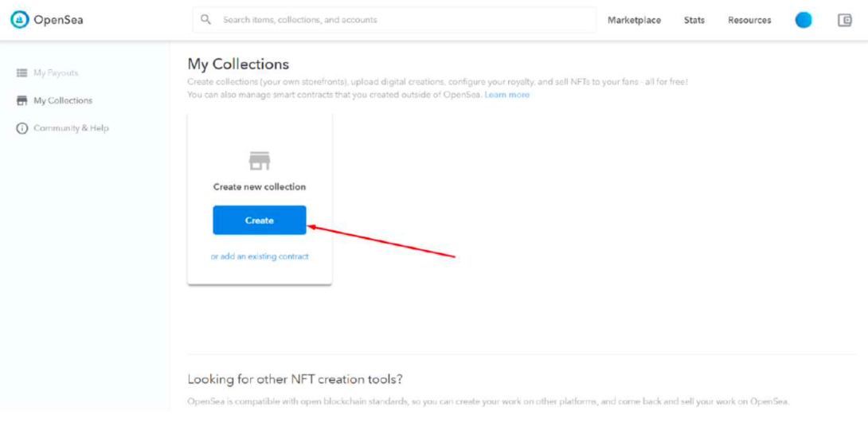Click the storefront icon in the collection card
868x422 pixels.
click(x=259, y=161)
